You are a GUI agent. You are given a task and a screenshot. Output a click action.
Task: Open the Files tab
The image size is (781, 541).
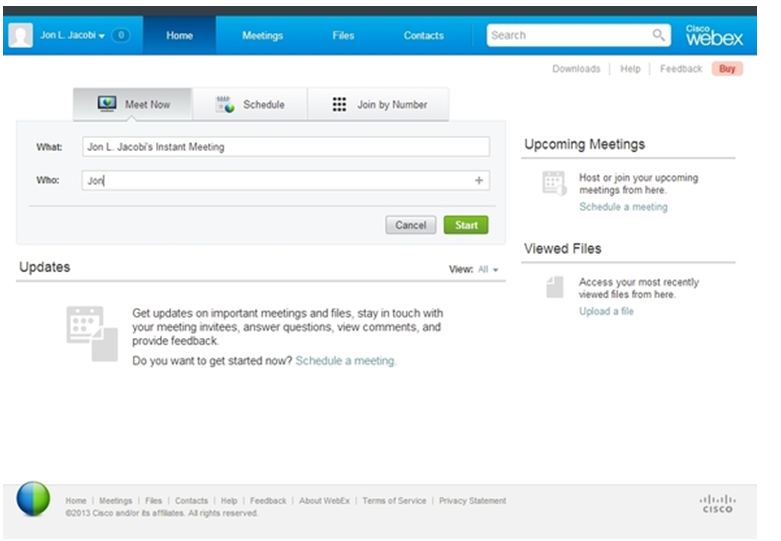[343, 35]
